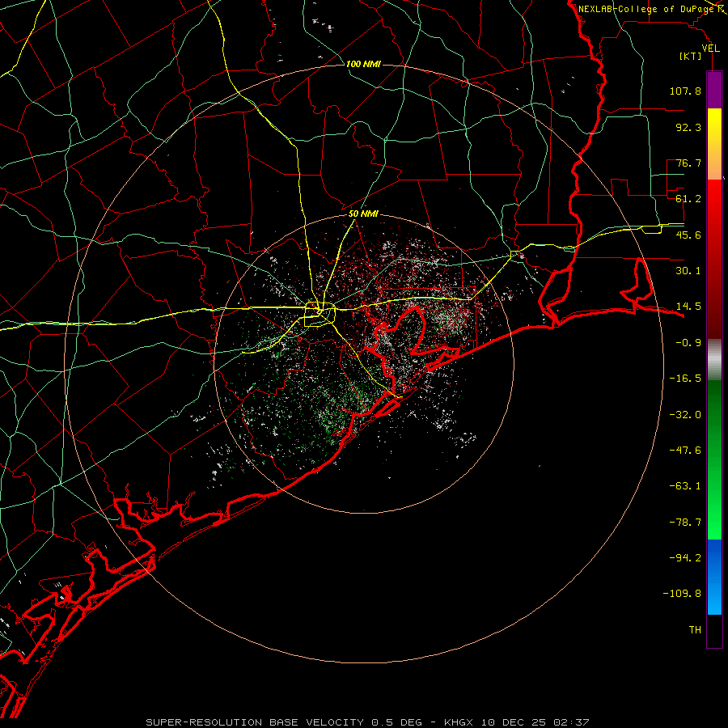Image resolution: width=728 pixels, height=728 pixels.
Task: Select the -16.5 velocity scale value
Action: point(685,379)
